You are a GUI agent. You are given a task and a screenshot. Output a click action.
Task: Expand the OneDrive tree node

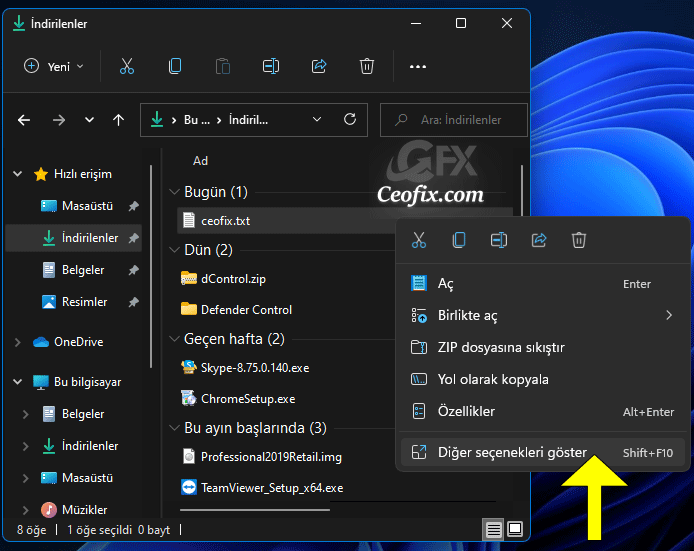click(x=18, y=342)
